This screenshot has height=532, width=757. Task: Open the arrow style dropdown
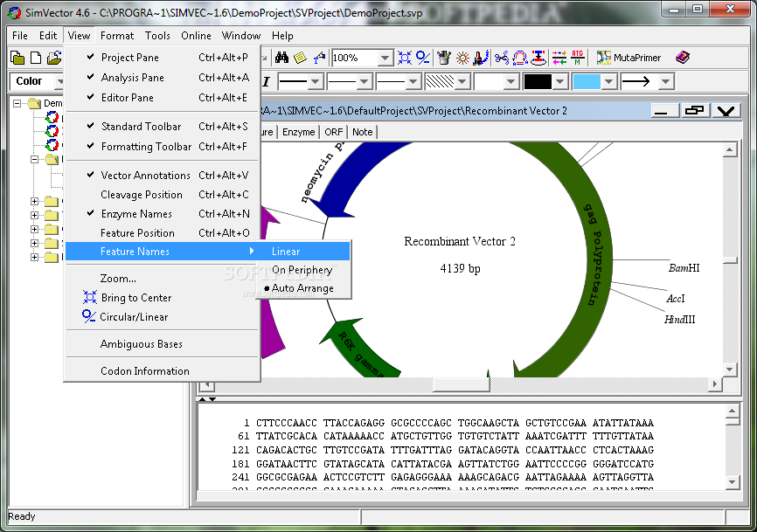pyautogui.click(x=666, y=81)
